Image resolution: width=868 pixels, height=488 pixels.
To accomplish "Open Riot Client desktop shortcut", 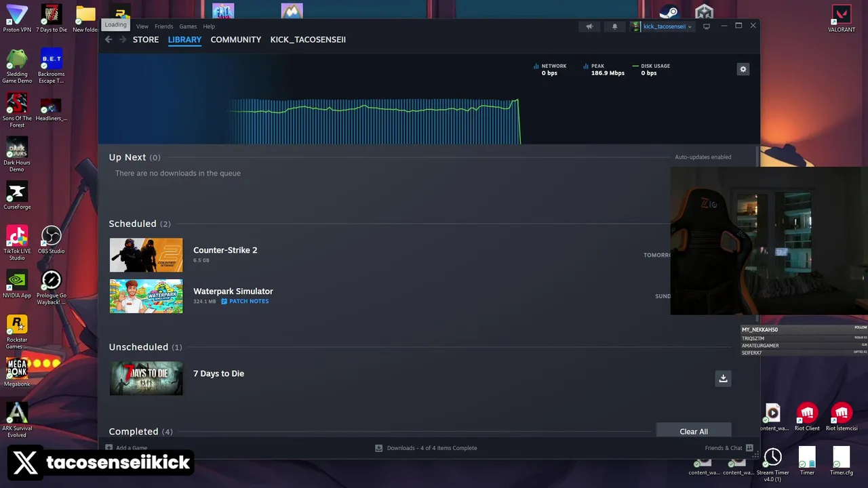I will click(807, 418).
